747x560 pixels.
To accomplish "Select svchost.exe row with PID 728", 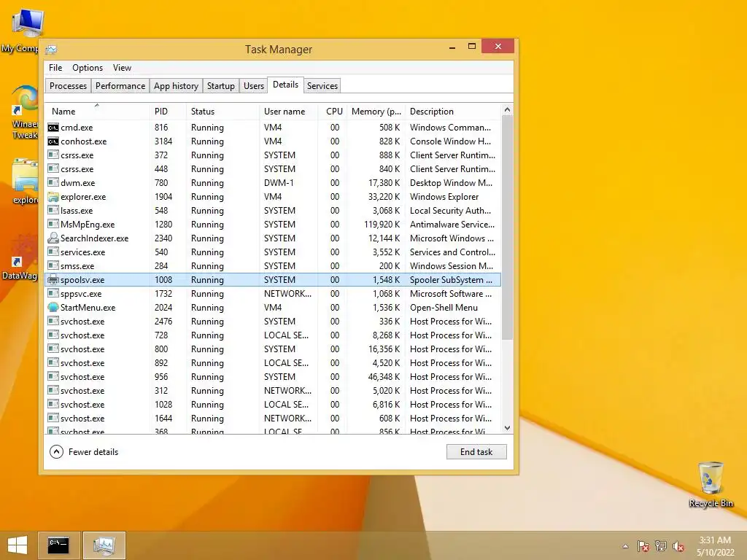I will pyautogui.click(x=273, y=335).
